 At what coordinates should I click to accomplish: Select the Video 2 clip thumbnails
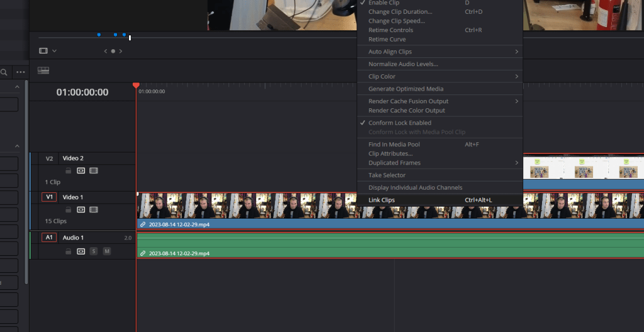tap(583, 167)
